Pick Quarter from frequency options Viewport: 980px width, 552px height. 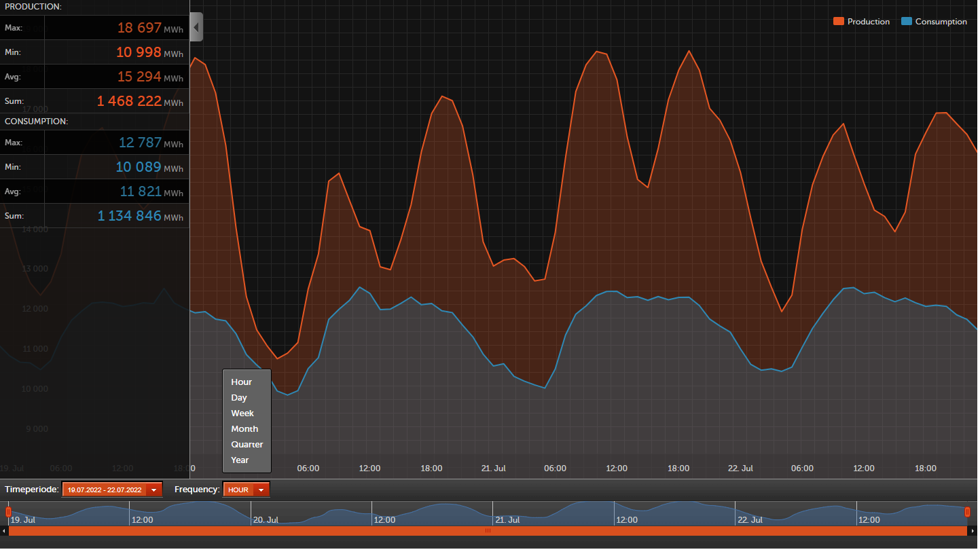tap(247, 445)
